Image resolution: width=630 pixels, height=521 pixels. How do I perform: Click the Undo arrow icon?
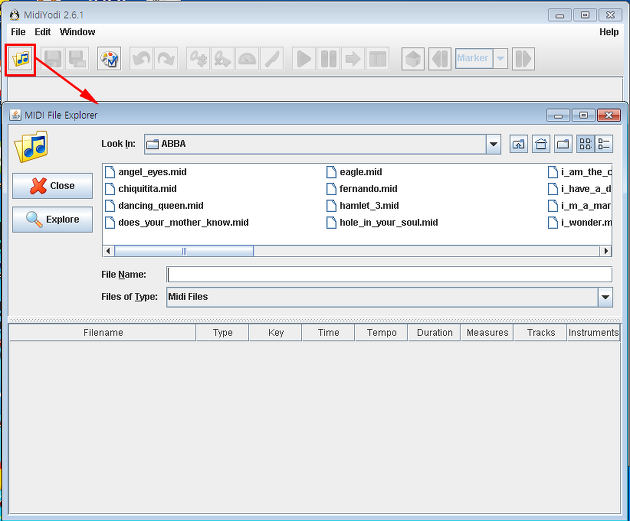141,59
